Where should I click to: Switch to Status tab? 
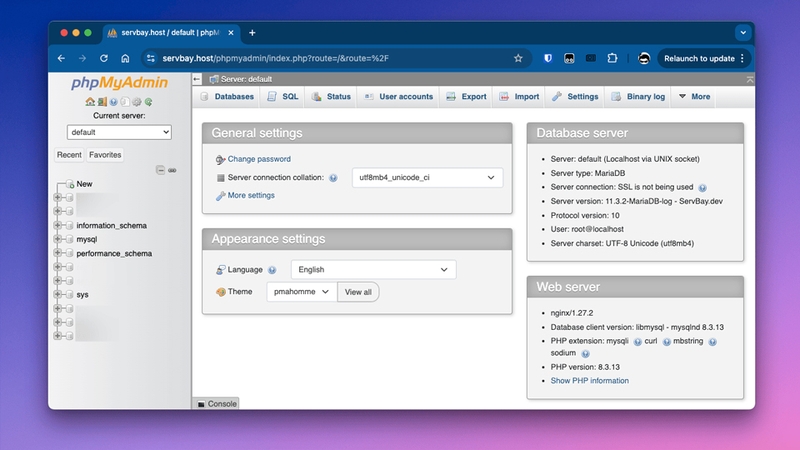point(331,96)
